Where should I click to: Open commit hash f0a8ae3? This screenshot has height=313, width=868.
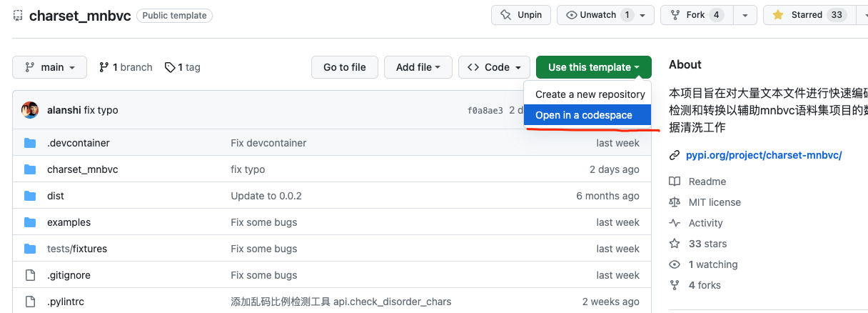[485, 110]
